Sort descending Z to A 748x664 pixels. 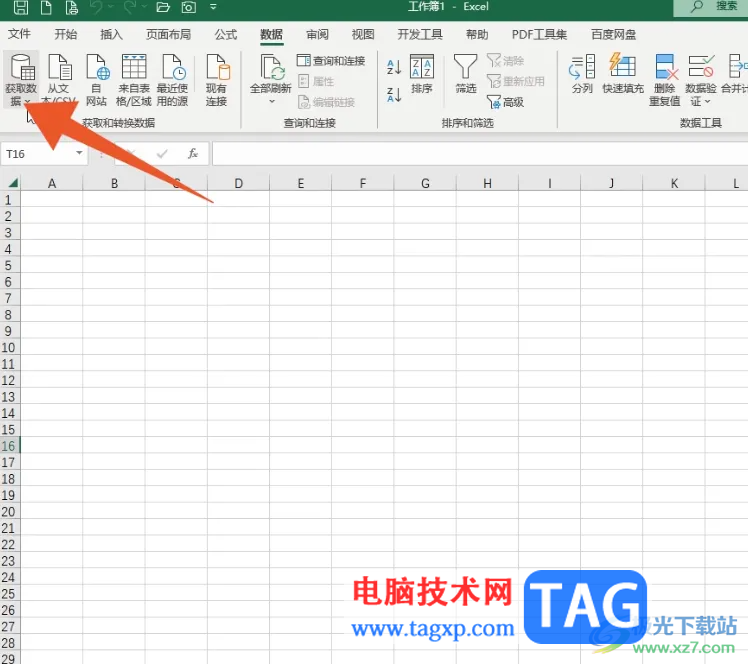tap(394, 94)
